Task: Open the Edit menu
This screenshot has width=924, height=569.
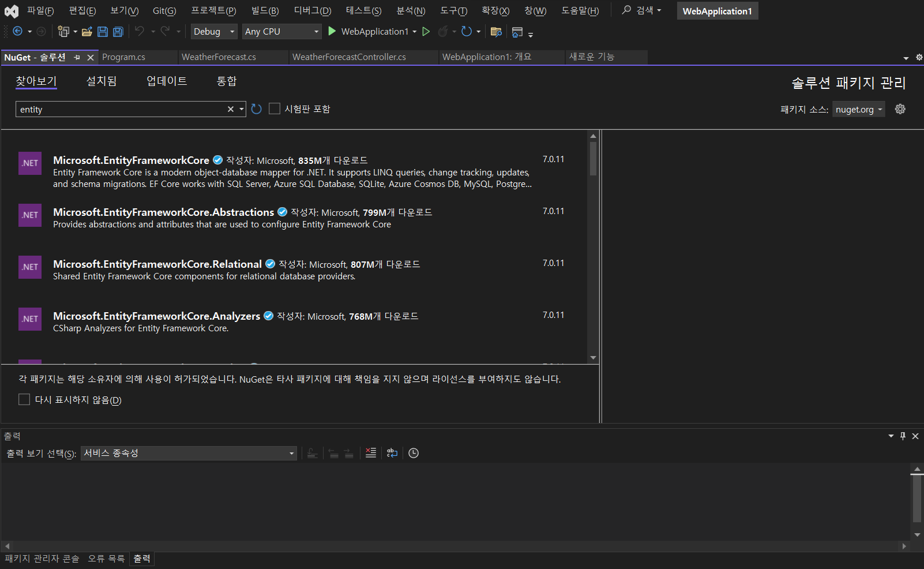Action: coord(82,11)
